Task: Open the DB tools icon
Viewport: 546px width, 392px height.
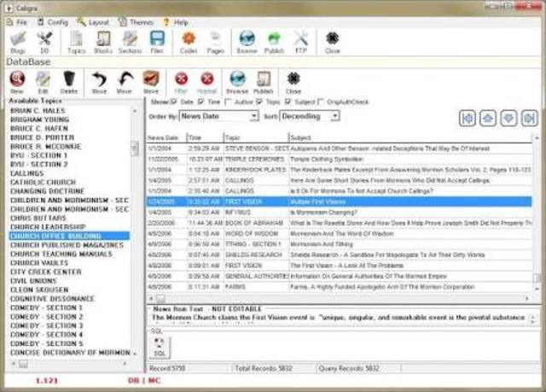Action: pyautogui.click(x=44, y=43)
